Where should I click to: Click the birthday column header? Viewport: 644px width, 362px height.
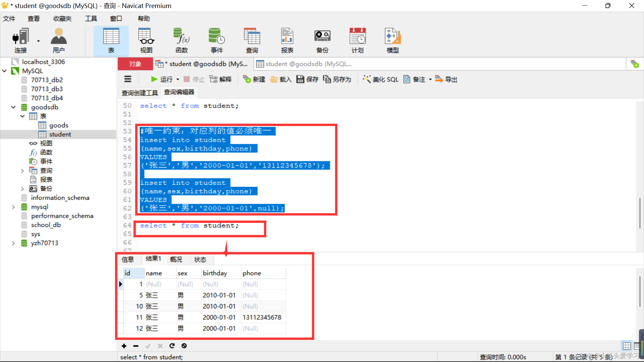point(221,273)
